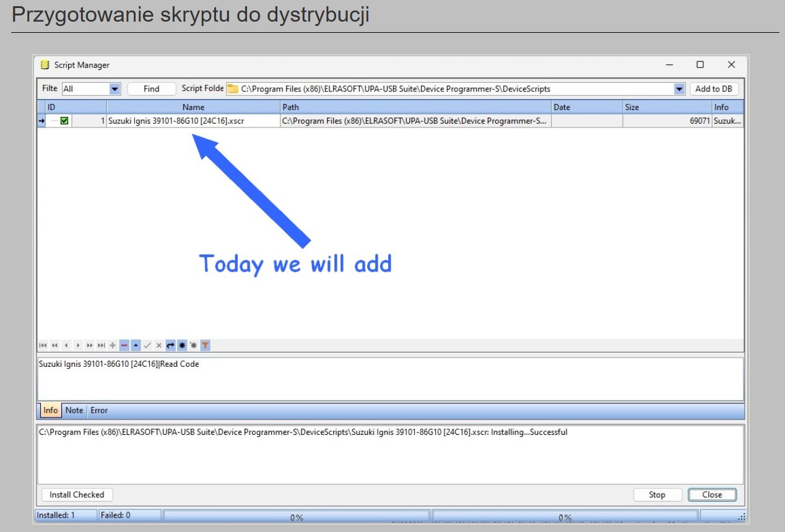
Task: Click the orange filter funnel icon
Action: 205,345
